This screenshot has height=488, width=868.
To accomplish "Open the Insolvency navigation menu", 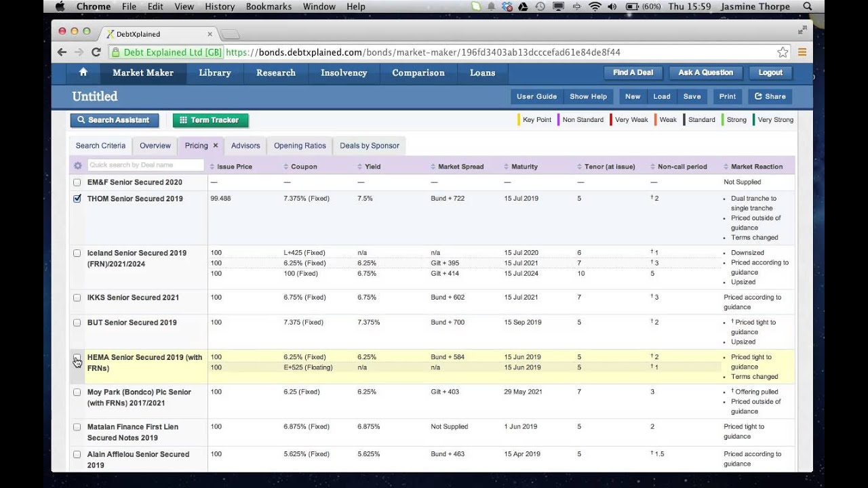I will (344, 73).
